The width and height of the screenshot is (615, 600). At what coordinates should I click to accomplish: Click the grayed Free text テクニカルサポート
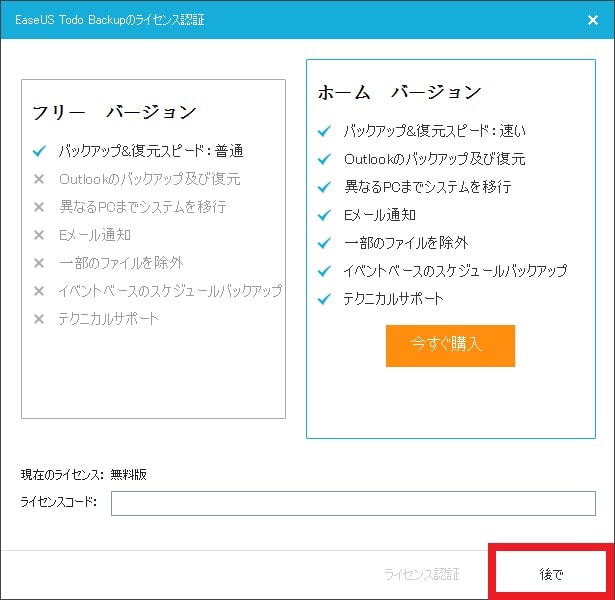point(108,319)
